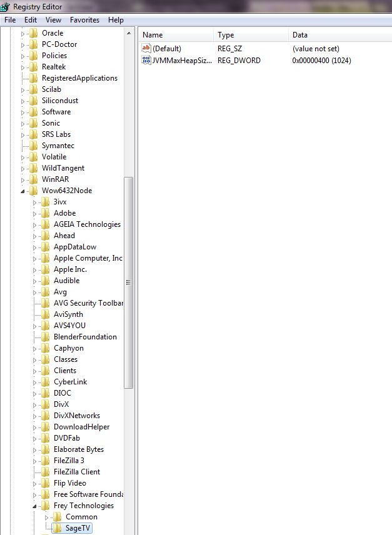Select the AVG Security Toolbar key
Viewport: 392px width, 535px height.
(88, 303)
